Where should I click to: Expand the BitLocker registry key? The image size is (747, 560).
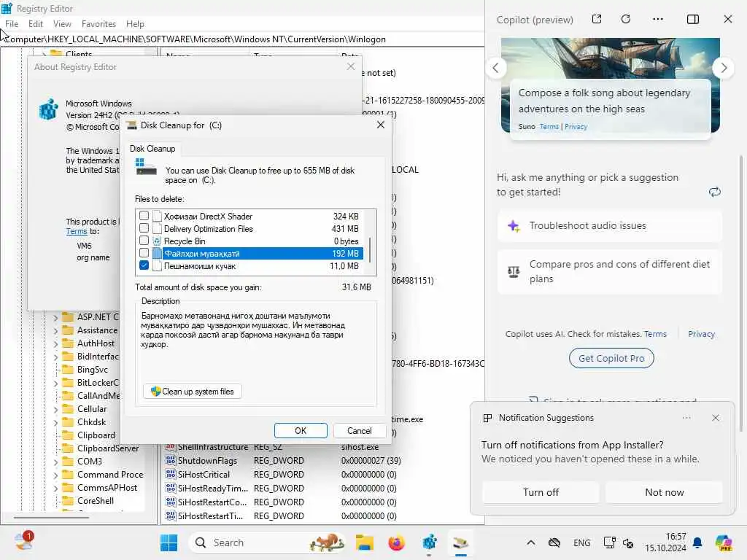pos(55,383)
